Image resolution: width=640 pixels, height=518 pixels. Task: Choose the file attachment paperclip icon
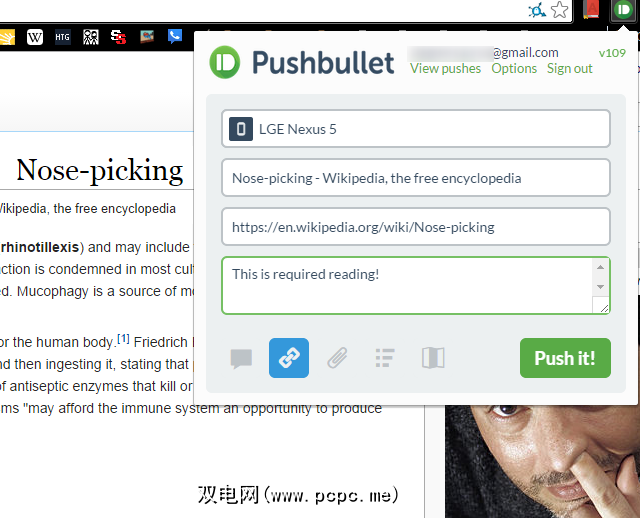pos(337,358)
